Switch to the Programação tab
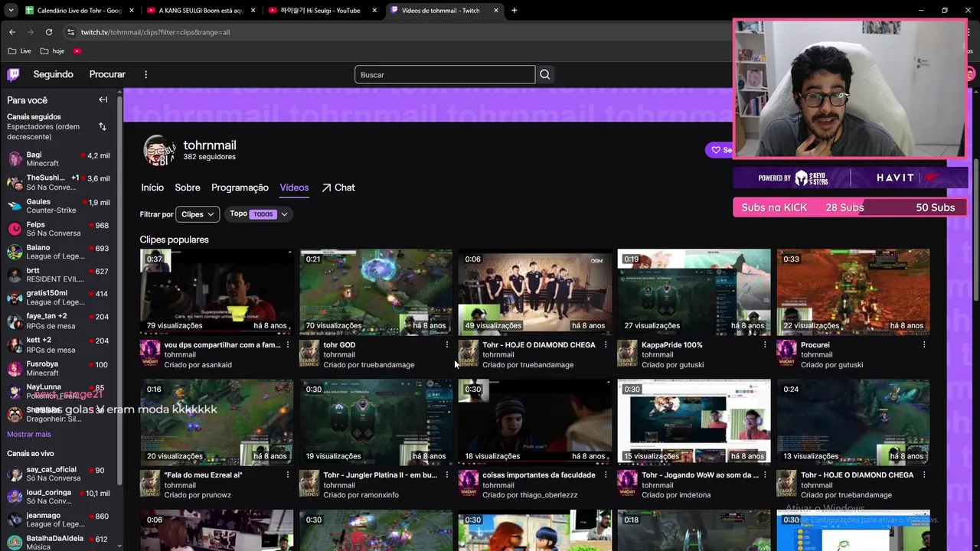 click(x=240, y=187)
